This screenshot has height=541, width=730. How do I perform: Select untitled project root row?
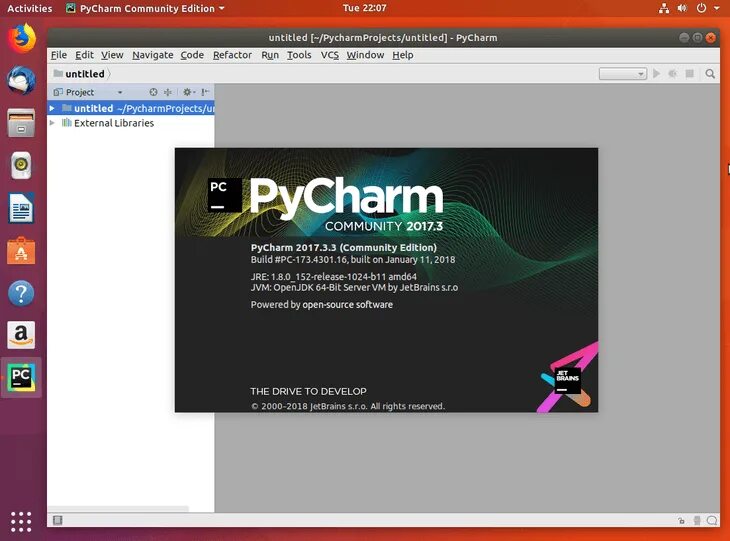tap(131, 108)
